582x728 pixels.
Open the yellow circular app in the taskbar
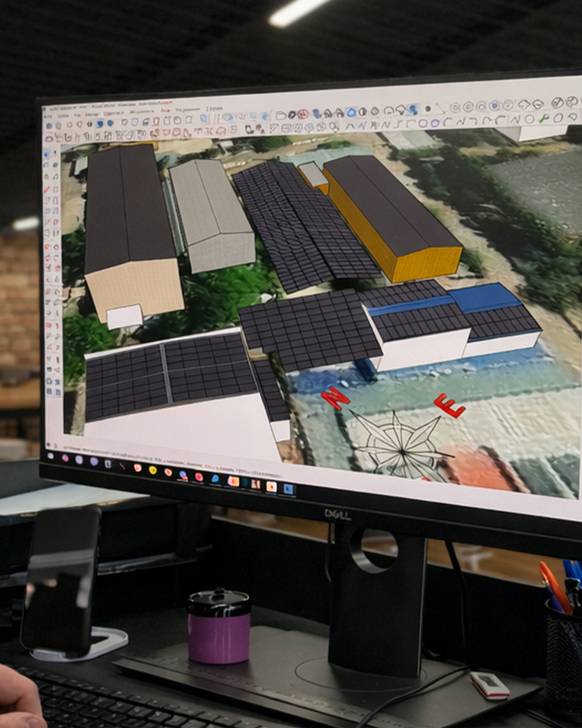click(x=153, y=470)
